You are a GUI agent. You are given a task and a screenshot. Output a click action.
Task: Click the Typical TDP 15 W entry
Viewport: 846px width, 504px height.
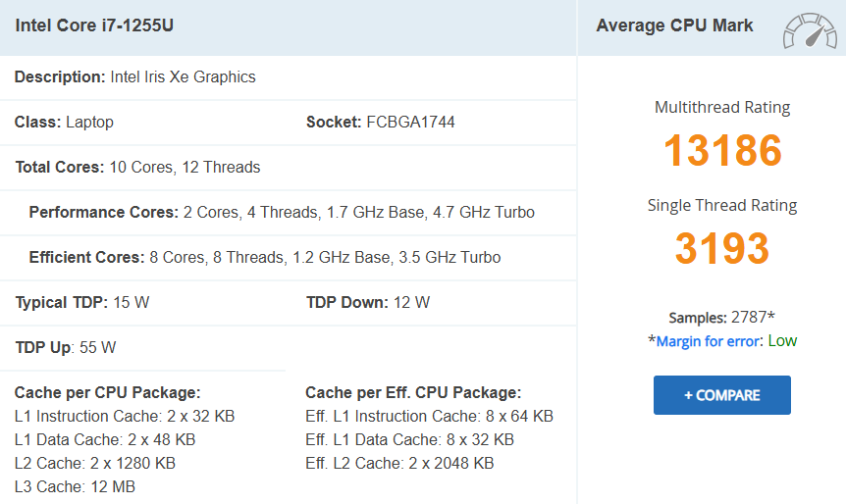82,302
